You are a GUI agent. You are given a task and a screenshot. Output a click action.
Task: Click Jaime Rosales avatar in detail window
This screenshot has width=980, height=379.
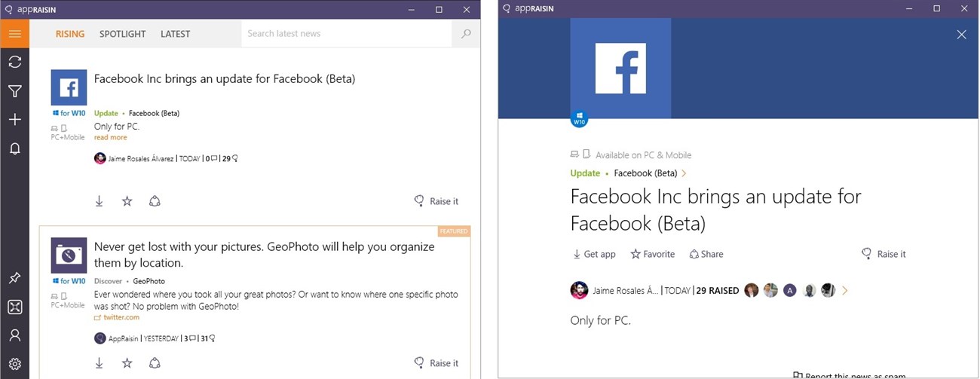[579, 290]
